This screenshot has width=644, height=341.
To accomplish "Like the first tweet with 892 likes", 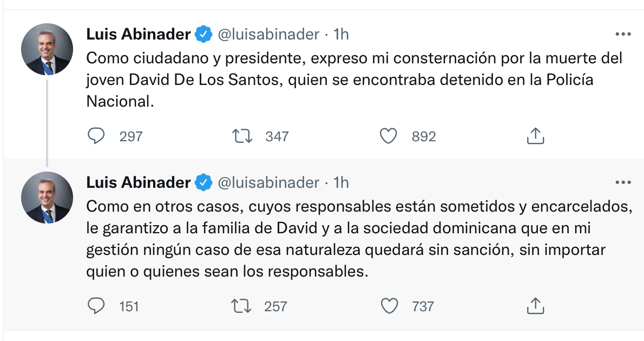I will (388, 136).
